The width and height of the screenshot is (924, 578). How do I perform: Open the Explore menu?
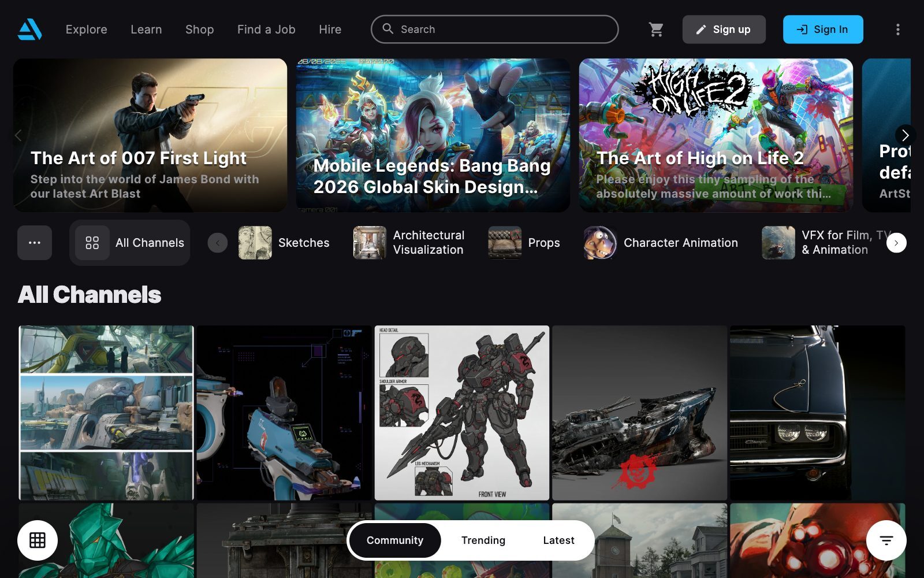point(87,29)
